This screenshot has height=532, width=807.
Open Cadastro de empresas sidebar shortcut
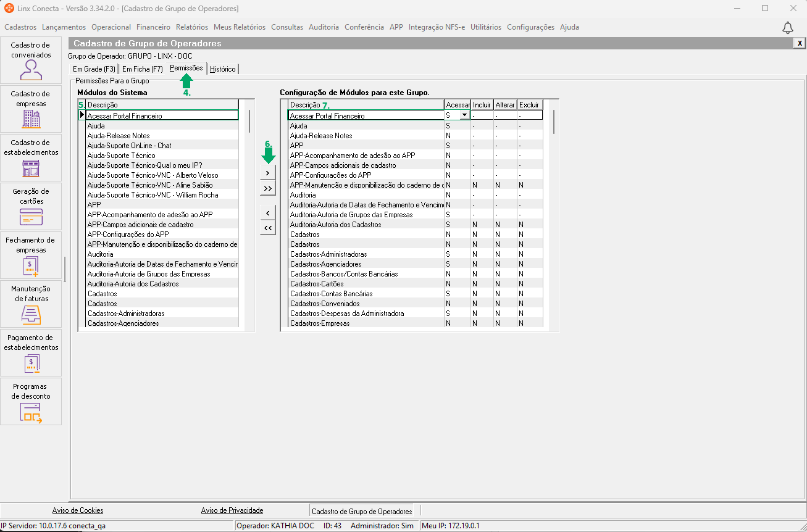coord(31,109)
